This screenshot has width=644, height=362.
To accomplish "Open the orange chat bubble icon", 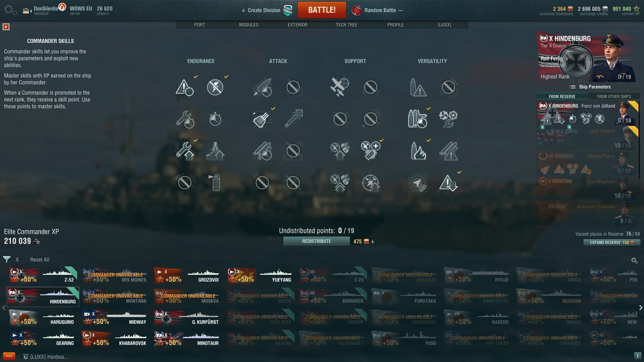I will 9,356.
